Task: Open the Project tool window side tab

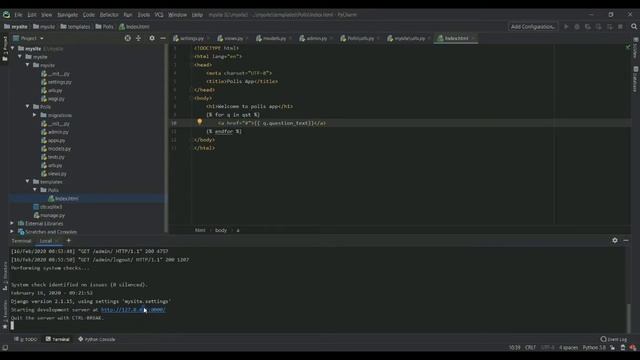Action: pos(5,48)
